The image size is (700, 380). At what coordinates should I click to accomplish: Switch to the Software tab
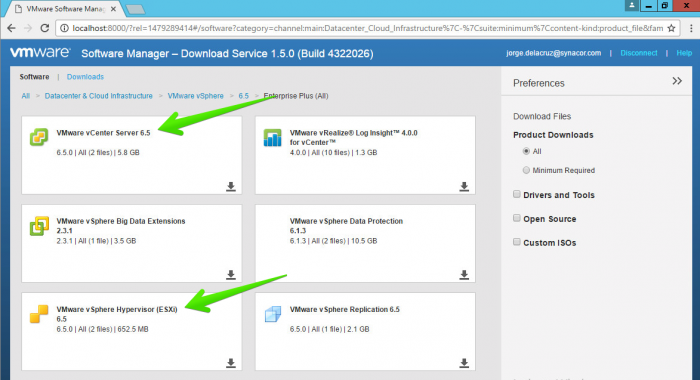point(34,77)
